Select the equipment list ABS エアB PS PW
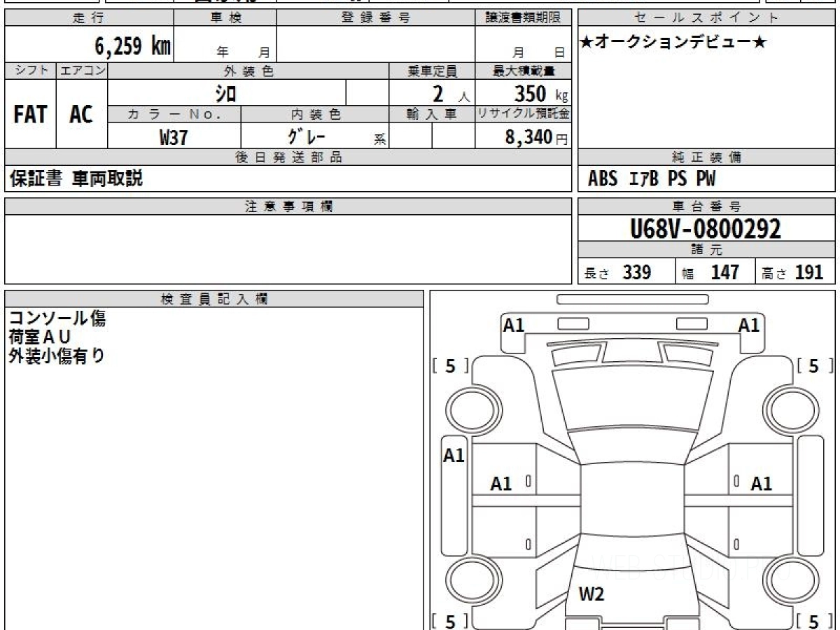840x630 pixels. (652, 179)
